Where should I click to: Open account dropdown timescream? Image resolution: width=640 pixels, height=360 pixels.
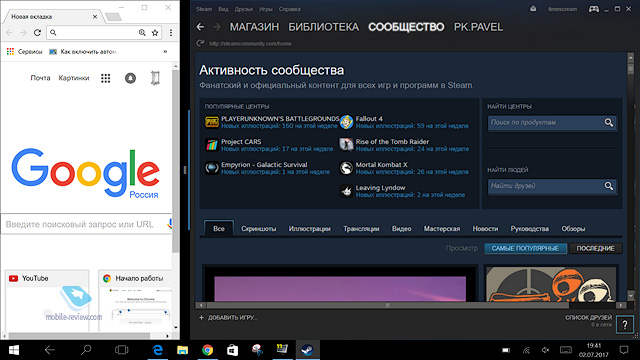(562, 9)
